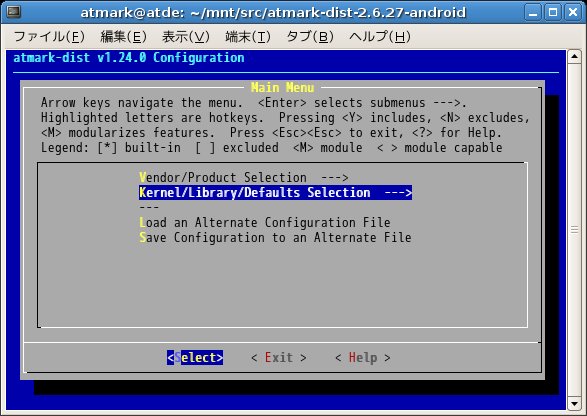587x416 pixels.
Task: Click the scrollbar down arrow
Action: (574, 404)
